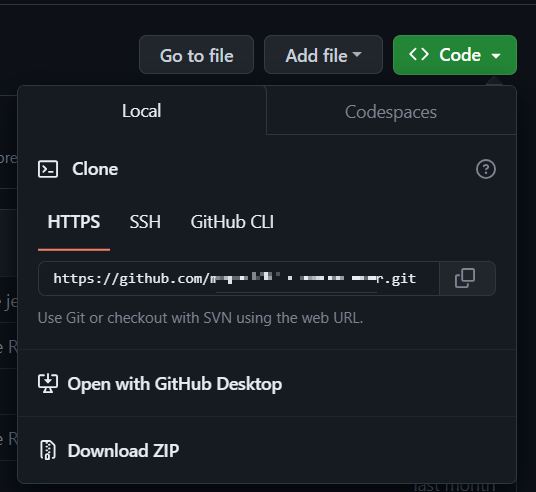Select the GitHub CLI clone option

[232, 222]
